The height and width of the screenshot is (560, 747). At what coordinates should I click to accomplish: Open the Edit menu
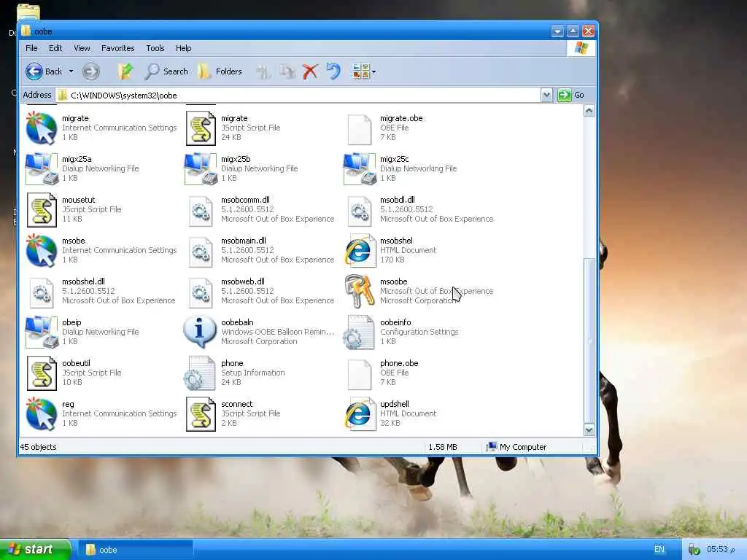55,48
